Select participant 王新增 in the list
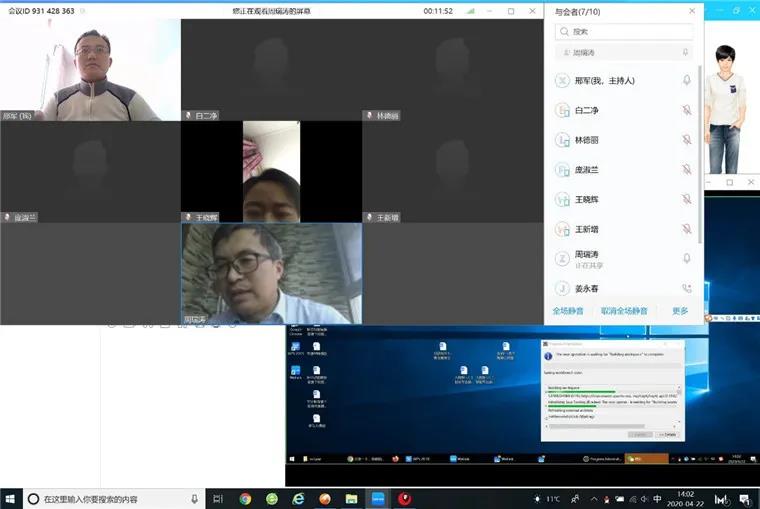Viewport: 760px width, 509px height. point(590,229)
